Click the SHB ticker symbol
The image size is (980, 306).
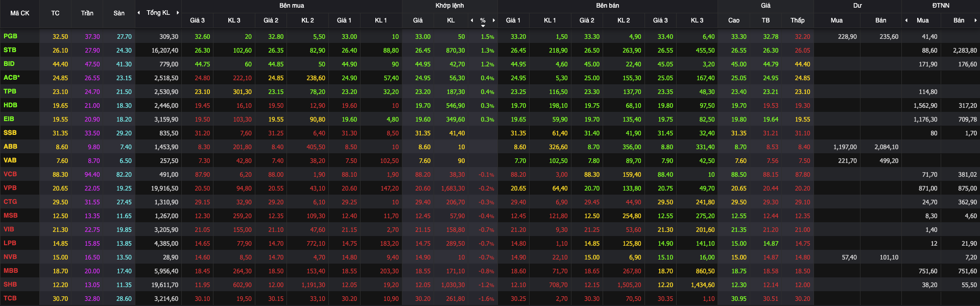pos(10,285)
